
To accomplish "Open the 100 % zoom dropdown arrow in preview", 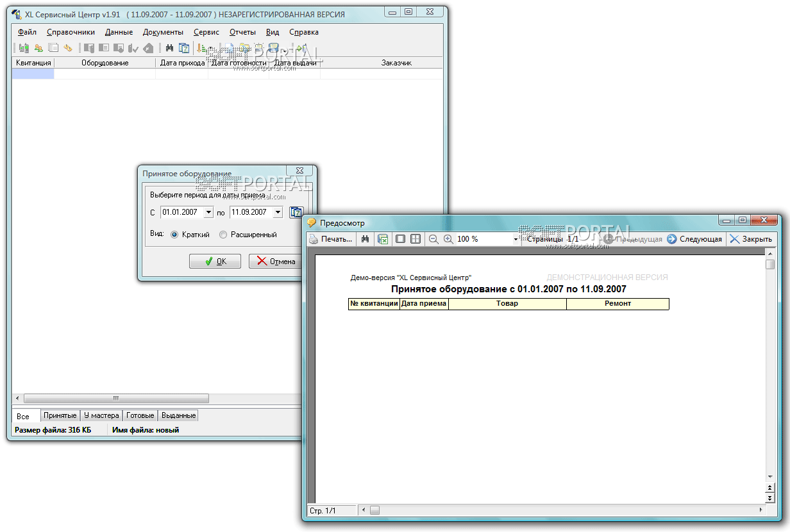I will [516, 239].
